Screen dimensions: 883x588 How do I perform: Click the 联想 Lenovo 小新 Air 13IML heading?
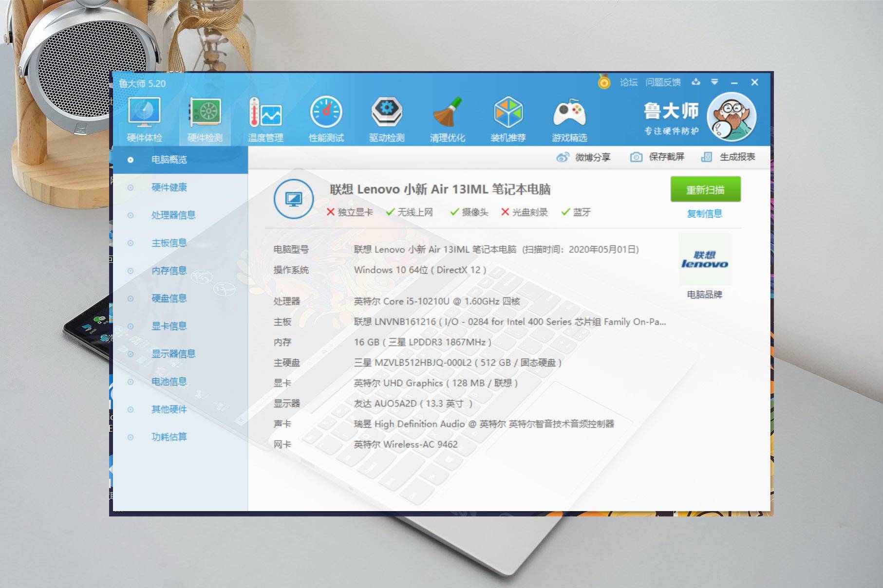point(440,189)
